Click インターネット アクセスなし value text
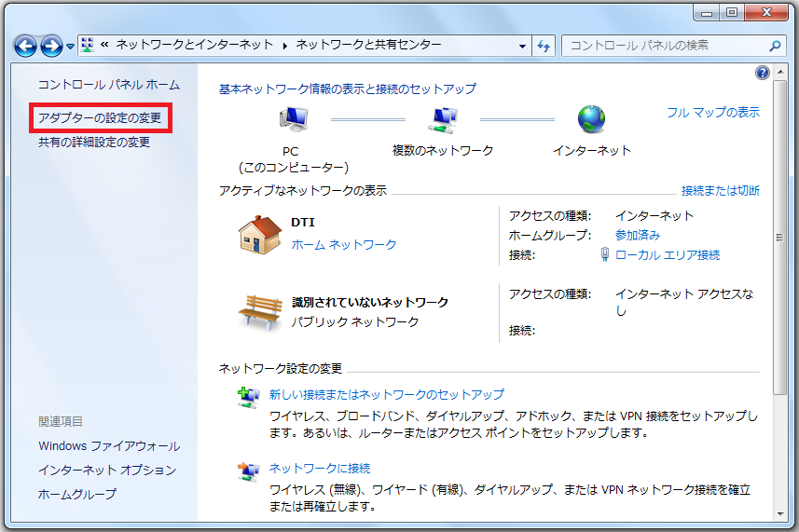Screen dimensions: 799x532 684,303
